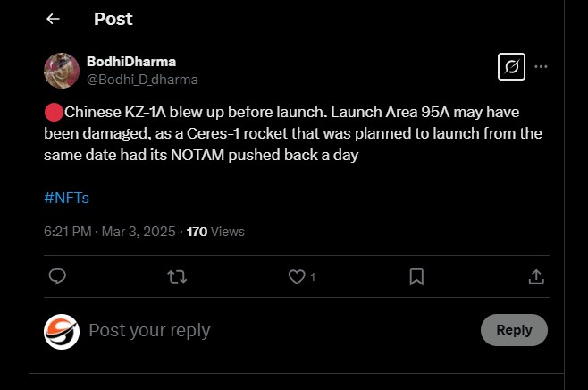Viewport: 588px width, 390px height.
Task: Go back using the left arrow
Action: [53, 19]
